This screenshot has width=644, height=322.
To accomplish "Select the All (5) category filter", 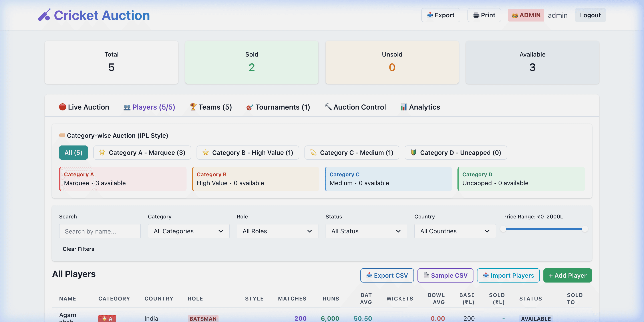I will coord(73,153).
